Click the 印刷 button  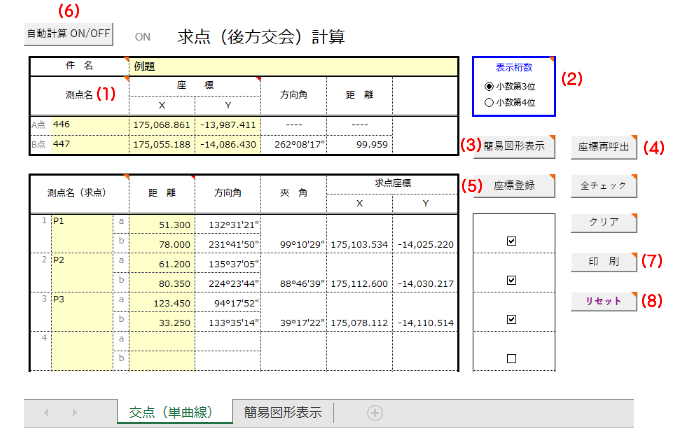tap(602, 262)
